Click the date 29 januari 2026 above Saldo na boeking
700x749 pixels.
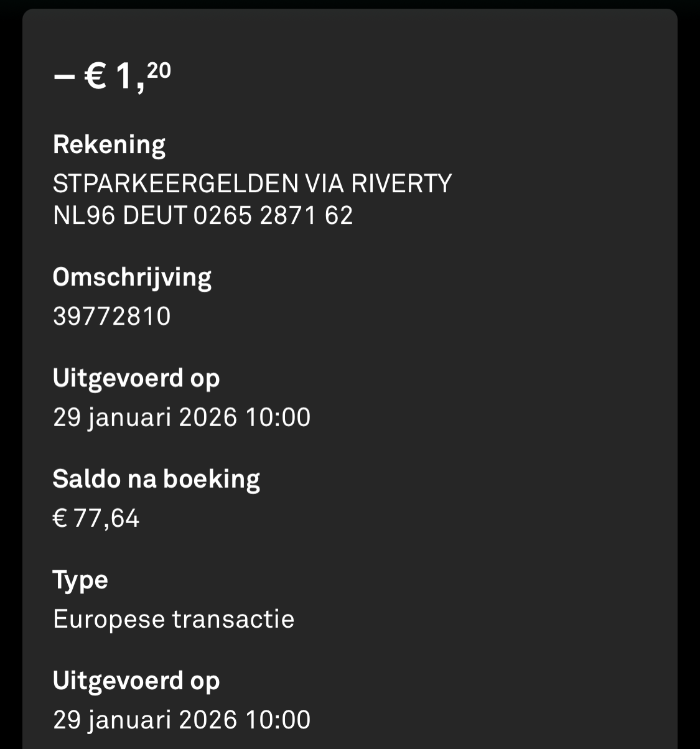coord(145,417)
